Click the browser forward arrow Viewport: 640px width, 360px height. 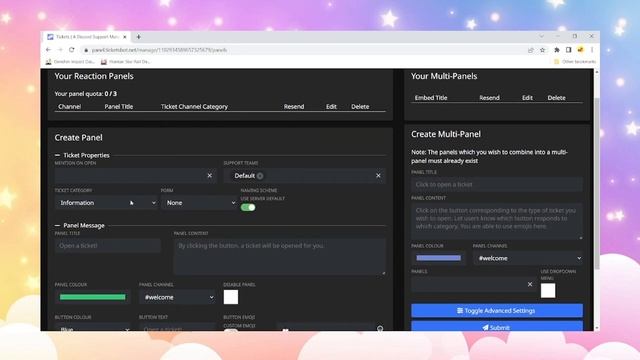coord(60,50)
